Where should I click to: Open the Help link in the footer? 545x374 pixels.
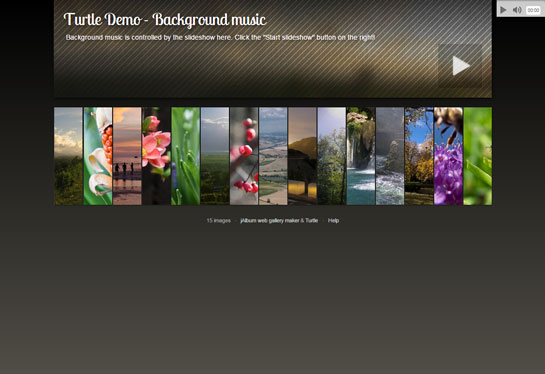pyautogui.click(x=333, y=220)
